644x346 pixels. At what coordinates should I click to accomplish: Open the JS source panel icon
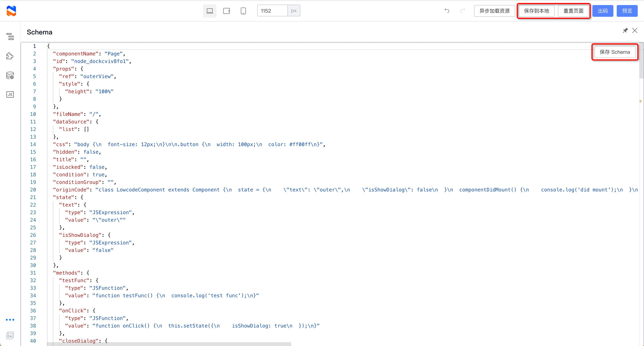tap(10, 94)
